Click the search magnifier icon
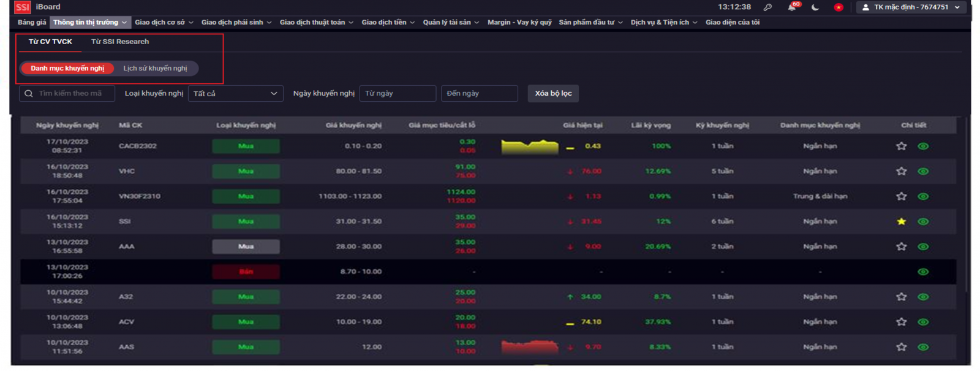This screenshot has width=980, height=371. 29,94
